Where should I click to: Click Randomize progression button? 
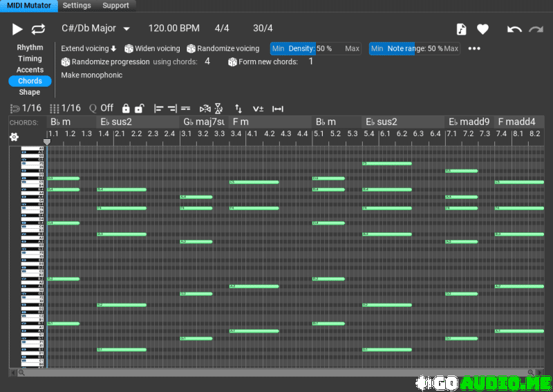tap(106, 62)
